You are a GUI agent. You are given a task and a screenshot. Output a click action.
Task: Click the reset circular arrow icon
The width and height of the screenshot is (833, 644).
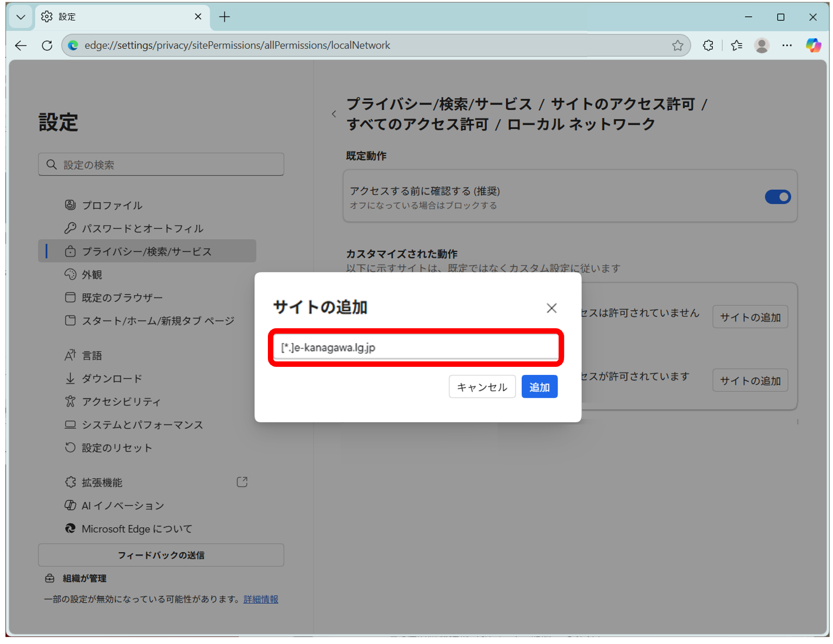70,448
